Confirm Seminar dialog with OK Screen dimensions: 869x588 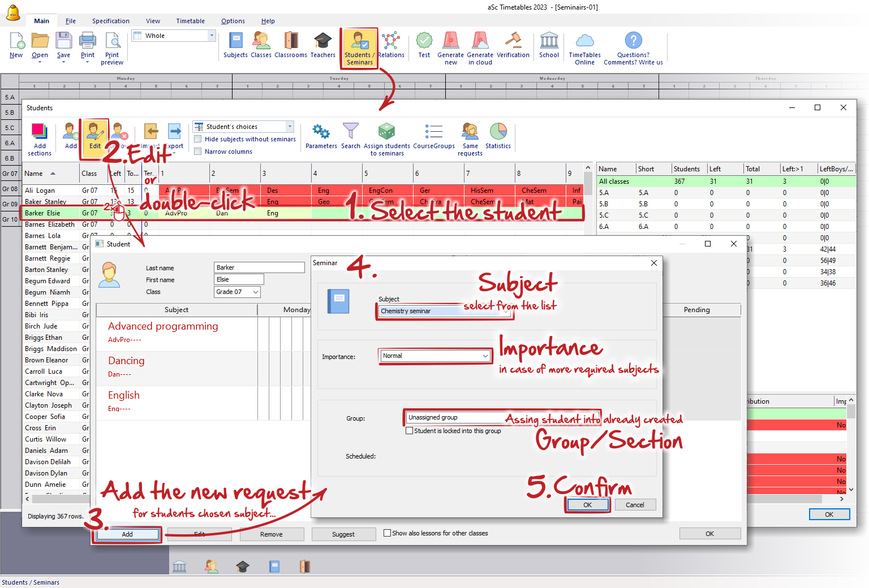coord(588,505)
